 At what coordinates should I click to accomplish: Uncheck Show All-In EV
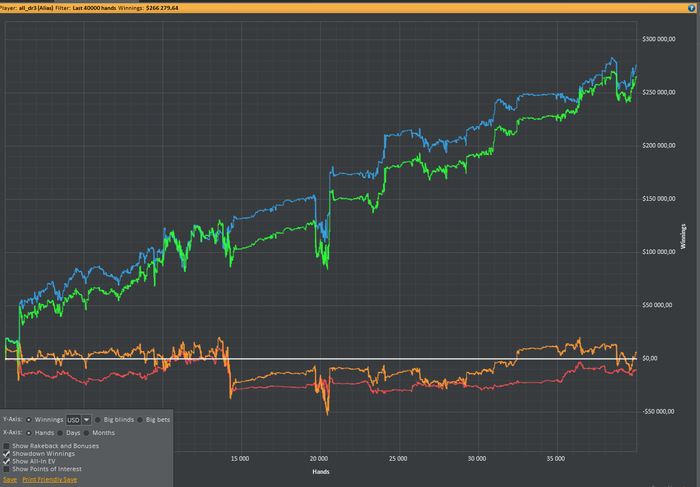tap(6, 461)
